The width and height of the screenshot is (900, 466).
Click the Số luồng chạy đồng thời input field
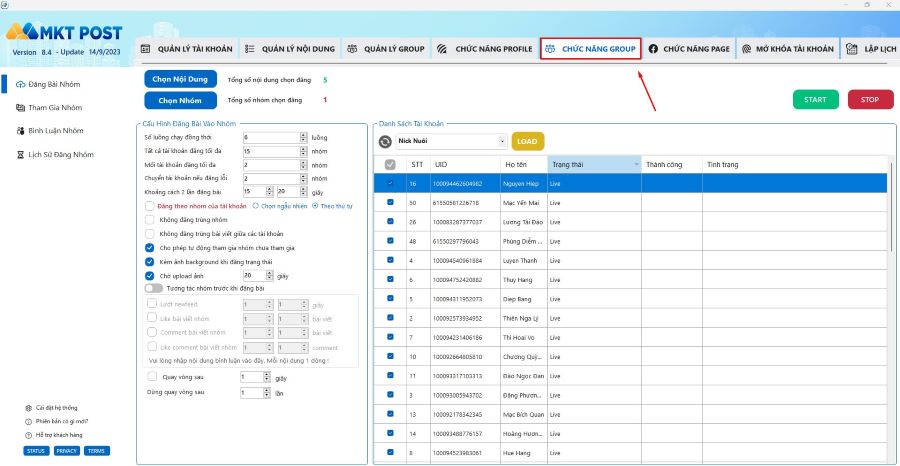click(x=271, y=138)
